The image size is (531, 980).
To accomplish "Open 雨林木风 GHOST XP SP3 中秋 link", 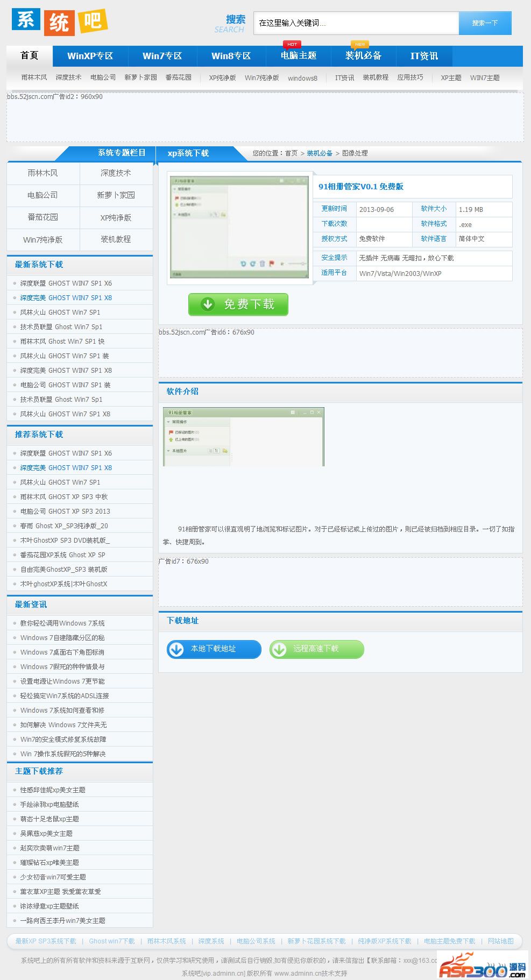I will pyautogui.click(x=64, y=497).
